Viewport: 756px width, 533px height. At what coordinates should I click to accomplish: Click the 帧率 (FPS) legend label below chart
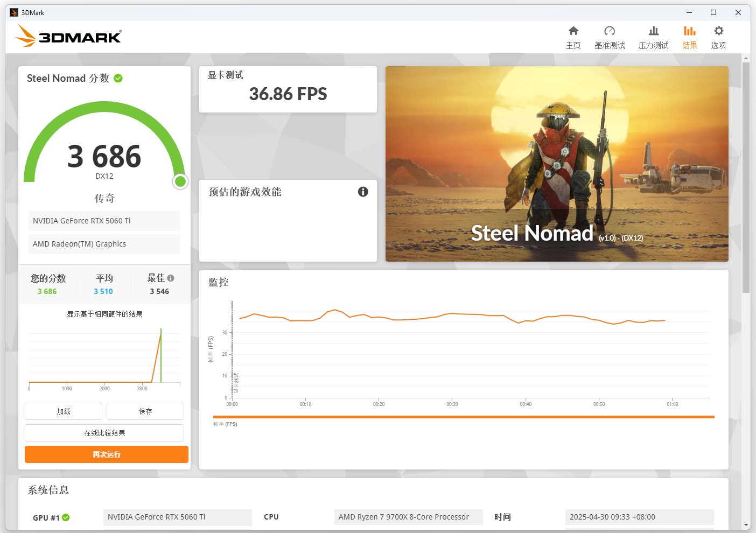[x=225, y=424]
